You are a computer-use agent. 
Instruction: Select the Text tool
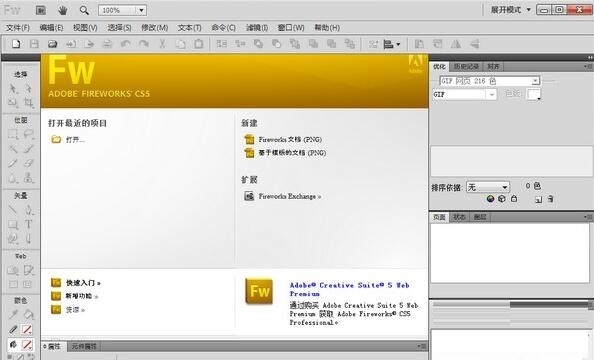coord(28,224)
